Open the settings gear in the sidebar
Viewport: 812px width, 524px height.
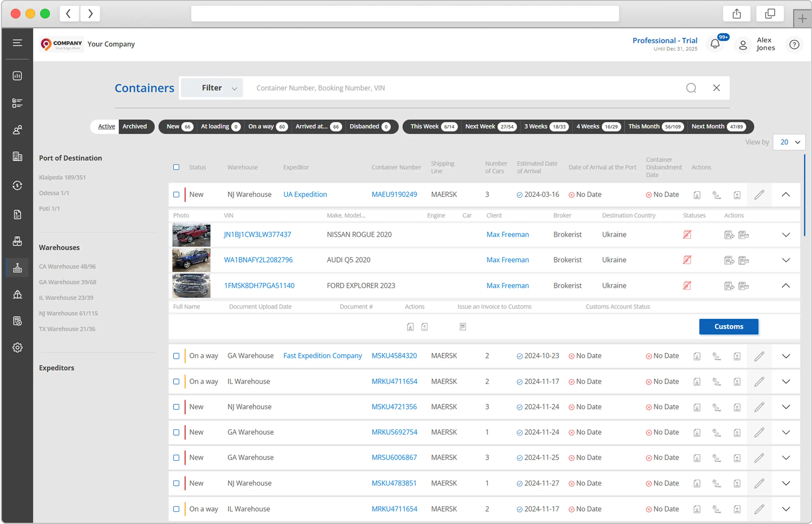click(17, 347)
